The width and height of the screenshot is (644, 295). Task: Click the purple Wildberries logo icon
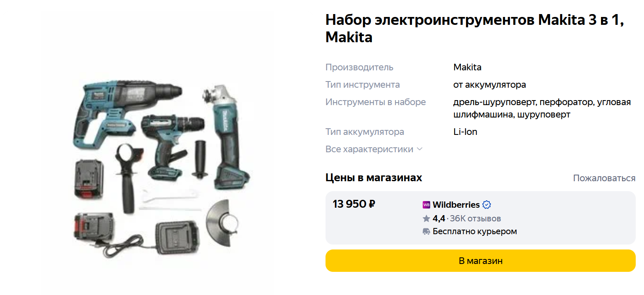[426, 205]
